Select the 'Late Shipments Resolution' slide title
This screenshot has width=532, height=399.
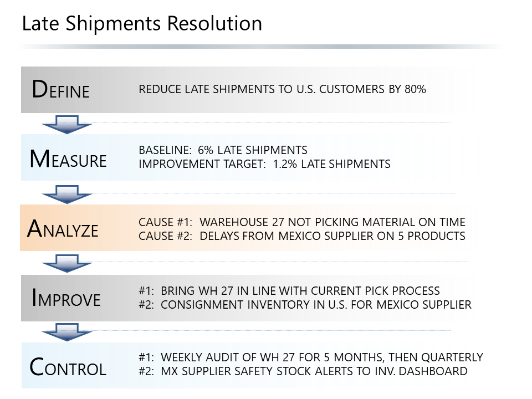click(x=142, y=24)
